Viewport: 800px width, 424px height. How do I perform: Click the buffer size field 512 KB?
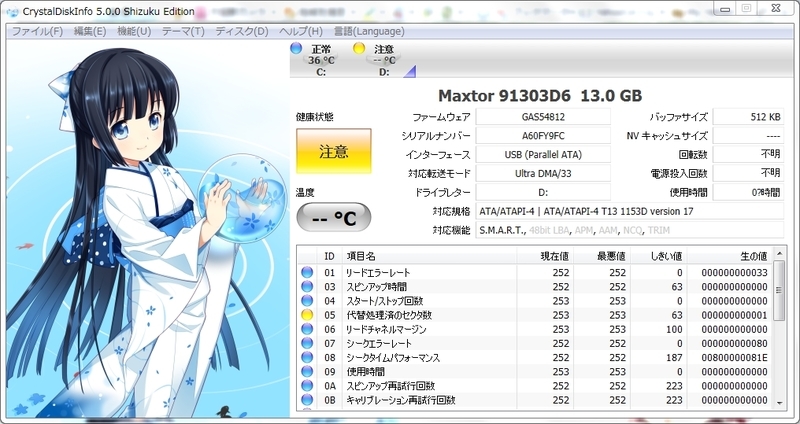click(748, 116)
